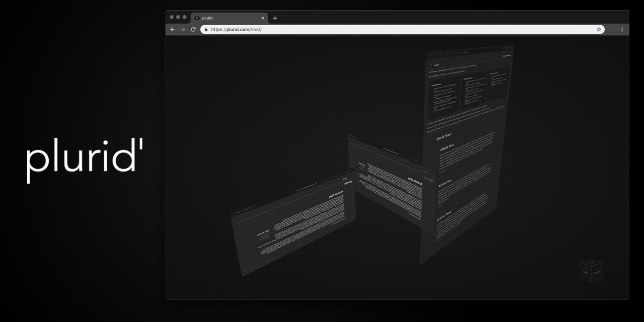This screenshot has height=322, width=644.
Task: Open Article Three in the feed plane
Action: coord(445,217)
